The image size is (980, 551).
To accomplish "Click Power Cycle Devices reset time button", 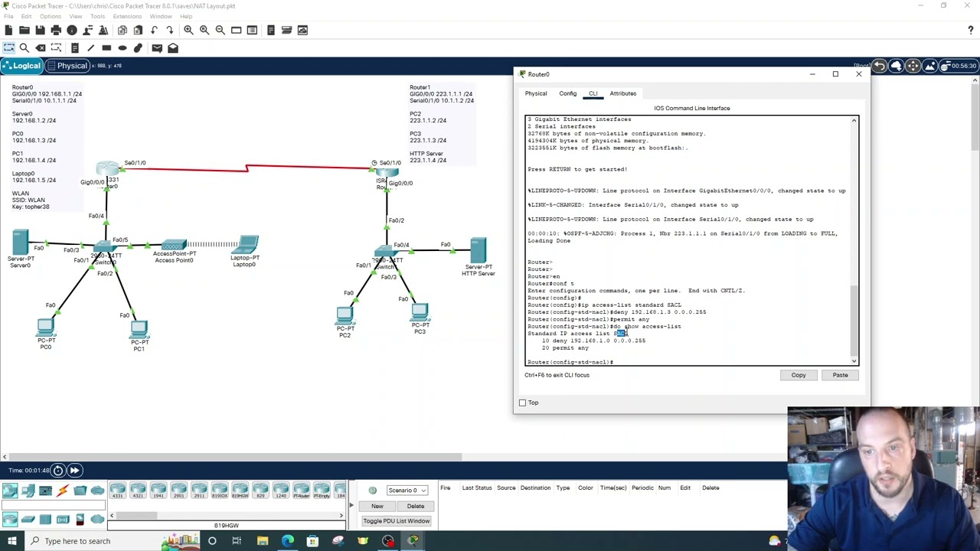I will (58, 470).
